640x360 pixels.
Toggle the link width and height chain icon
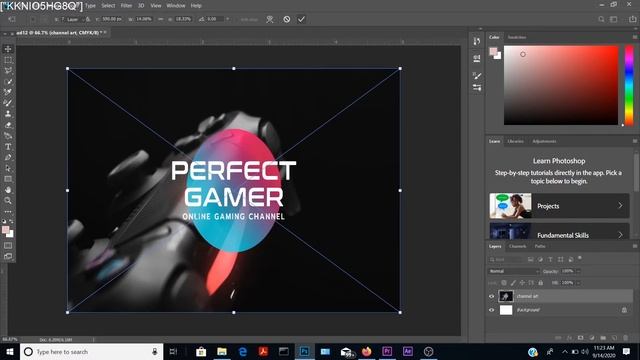point(160,19)
